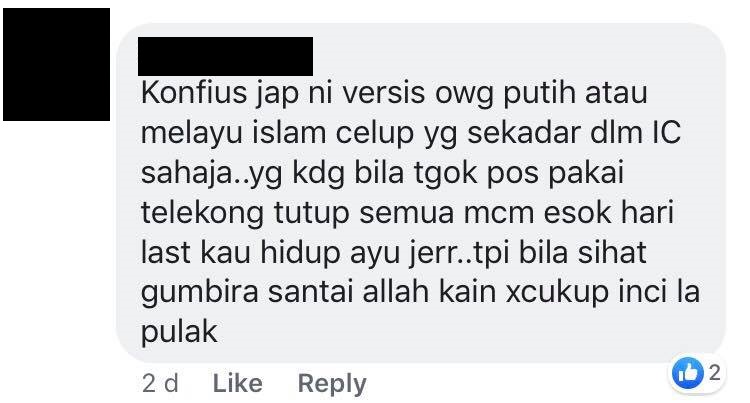The width and height of the screenshot is (750, 403).
Task: Open the commenter's blacked-out profile picture
Action: click(x=56, y=64)
